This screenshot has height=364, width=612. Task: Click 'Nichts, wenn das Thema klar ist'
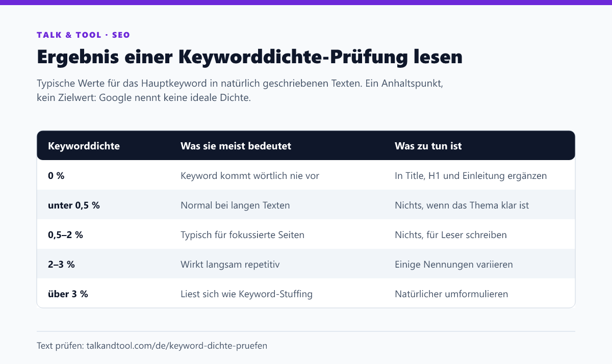(462, 205)
